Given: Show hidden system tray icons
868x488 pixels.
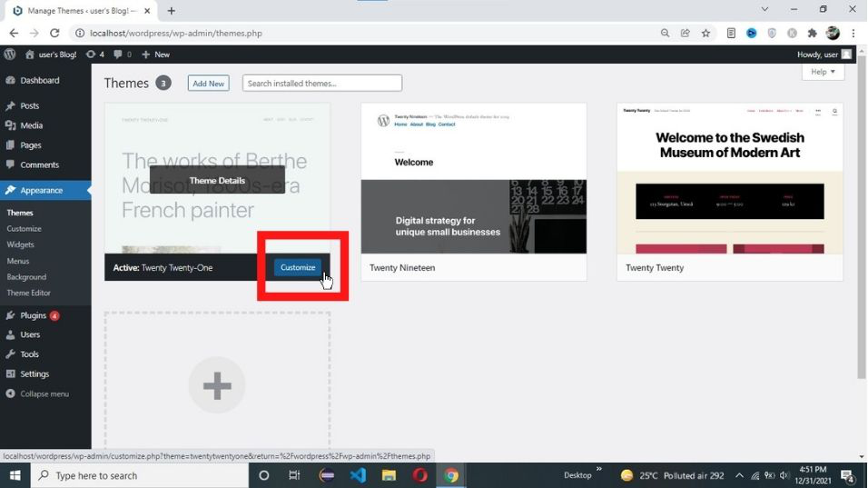Looking at the screenshot, I should pos(739,475).
